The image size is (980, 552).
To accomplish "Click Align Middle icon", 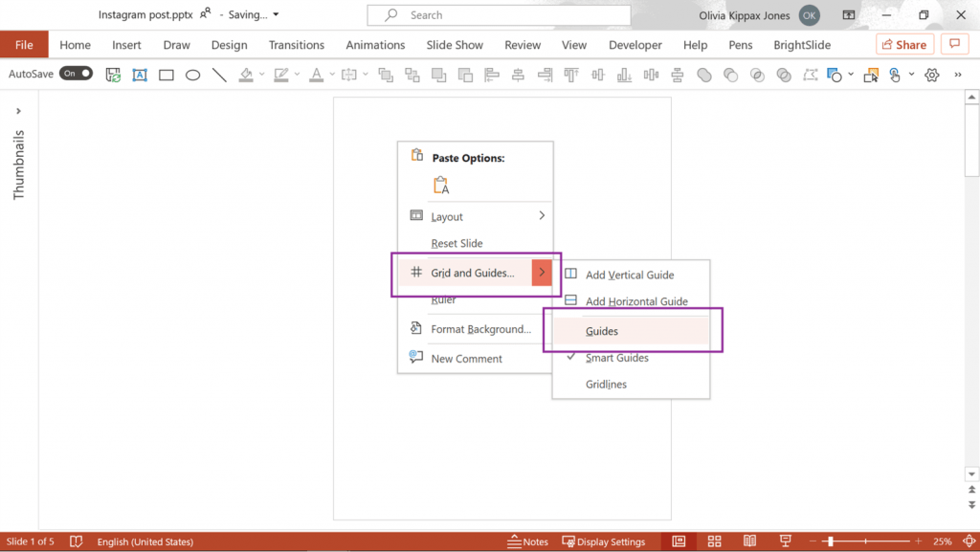I will (x=598, y=75).
